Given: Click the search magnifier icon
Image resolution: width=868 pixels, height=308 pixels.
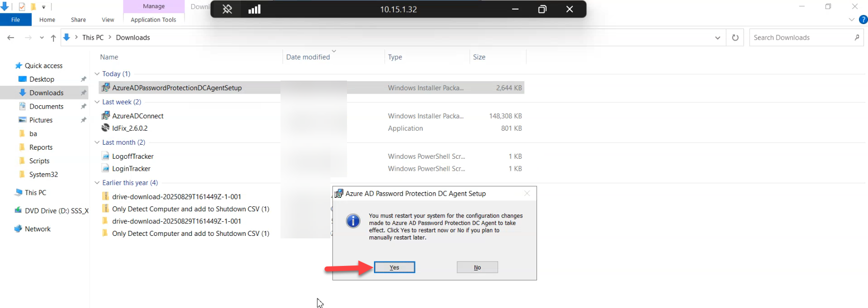Looking at the screenshot, I should pos(857,38).
